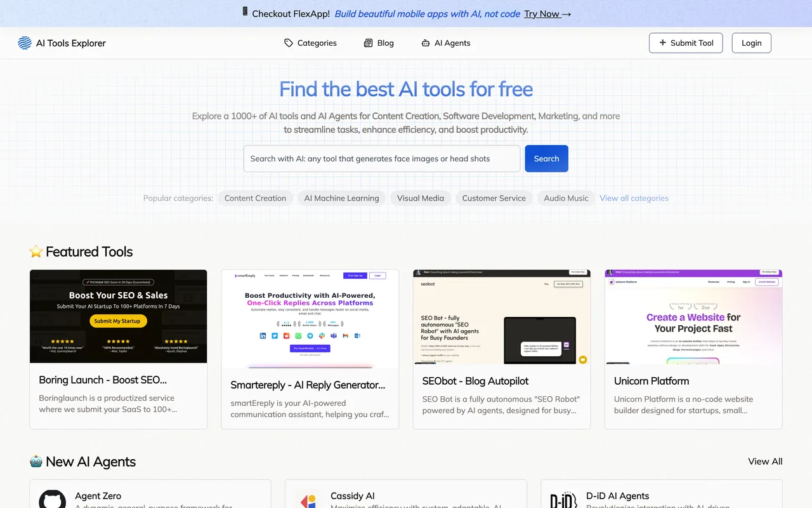Select the Content Creation category chip
Viewport: 812px width, 508px height.
click(x=255, y=198)
